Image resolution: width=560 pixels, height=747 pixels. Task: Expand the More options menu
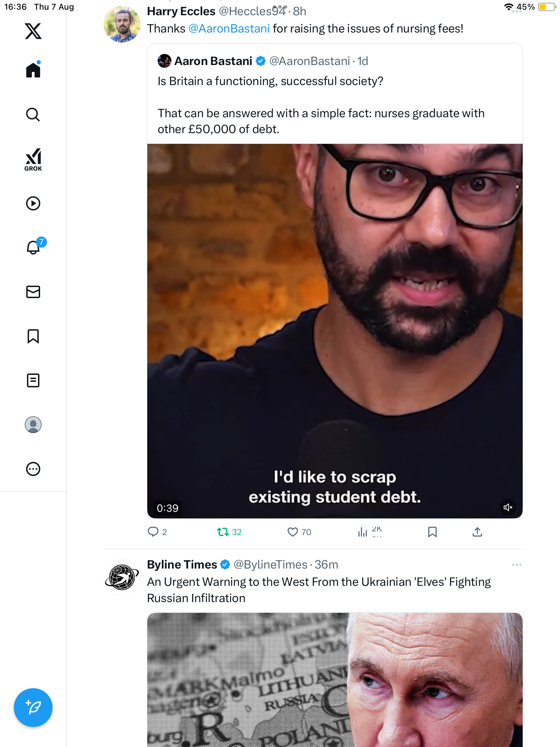(33, 469)
